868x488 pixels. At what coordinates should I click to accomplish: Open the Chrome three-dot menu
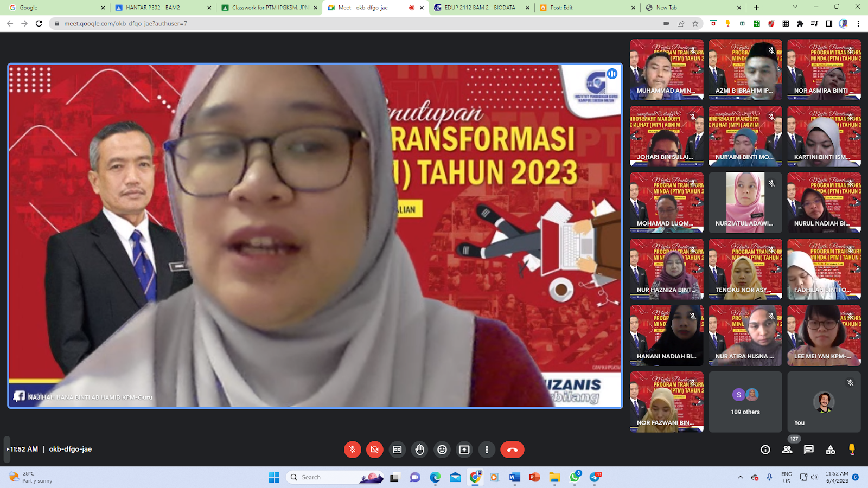tap(858, 23)
